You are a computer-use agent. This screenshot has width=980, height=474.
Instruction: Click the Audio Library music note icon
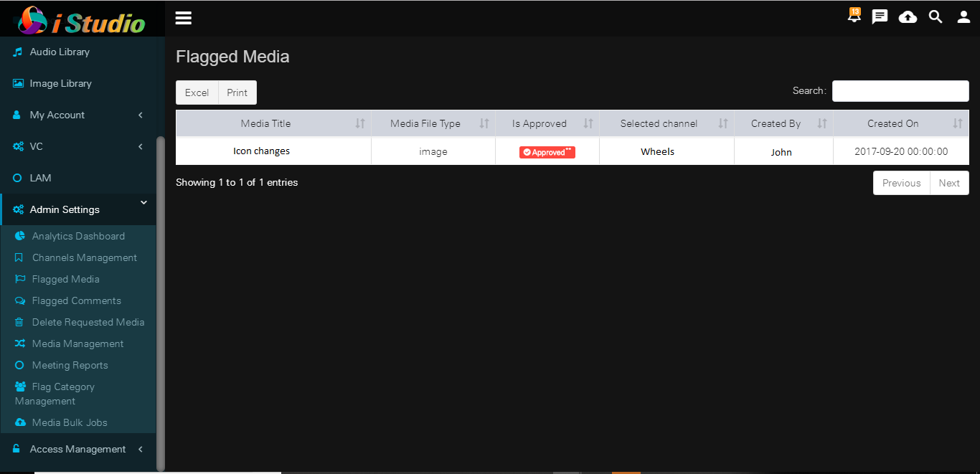(18, 52)
